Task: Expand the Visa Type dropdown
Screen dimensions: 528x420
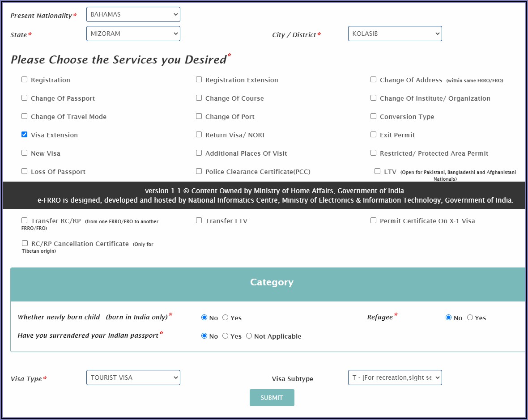Action: (x=133, y=378)
